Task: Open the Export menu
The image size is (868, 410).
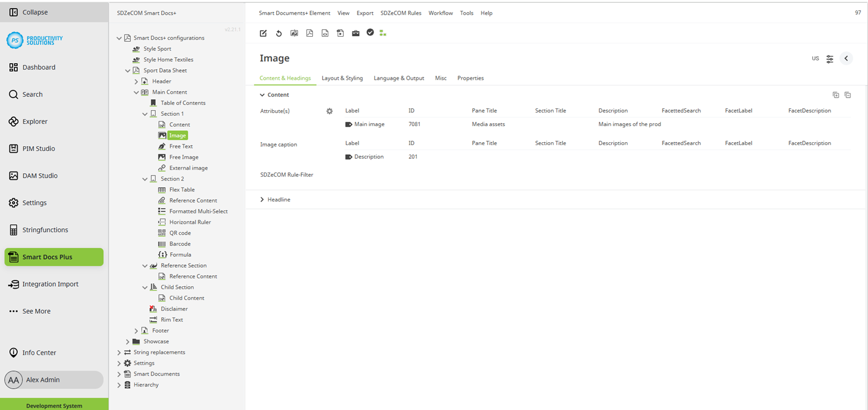Action: click(365, 13)
